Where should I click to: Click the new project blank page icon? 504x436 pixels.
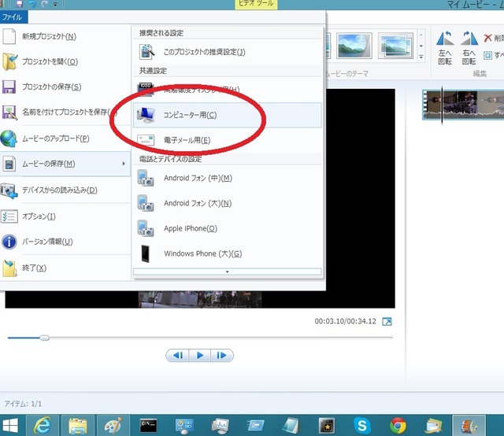pos(9,36)
